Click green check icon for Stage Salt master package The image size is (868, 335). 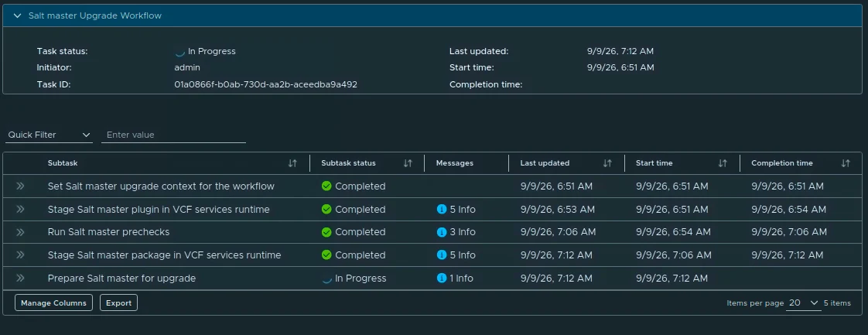pos(326,255)
